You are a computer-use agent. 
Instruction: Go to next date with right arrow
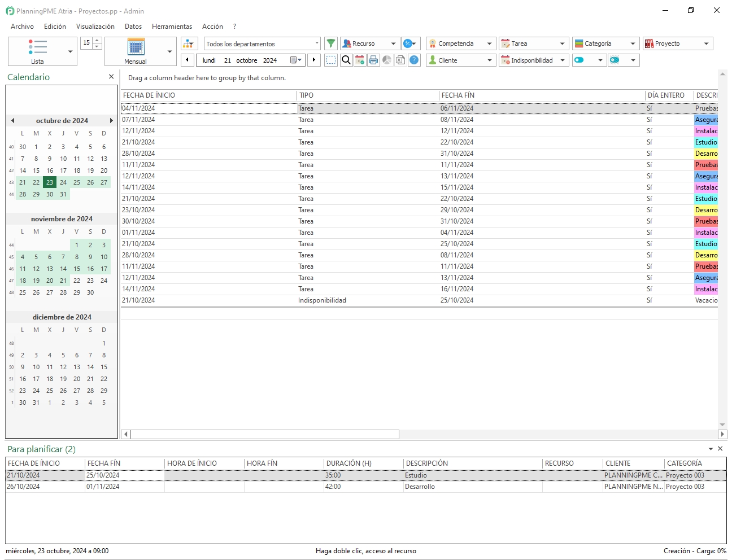click(314, 60)
